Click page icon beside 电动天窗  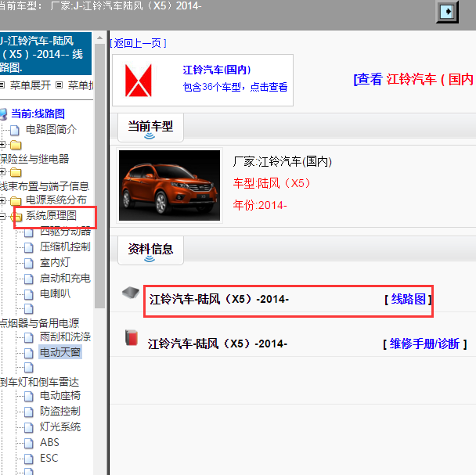coord(28,353)
